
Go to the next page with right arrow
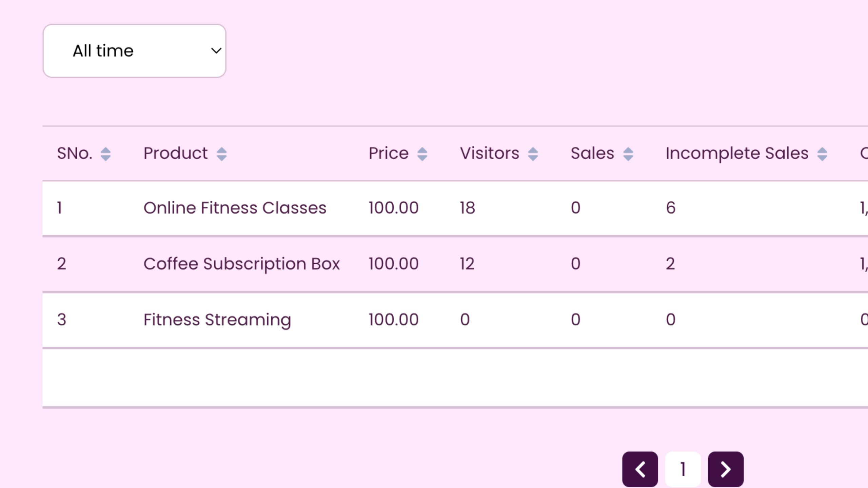click(x=726, y=469)
